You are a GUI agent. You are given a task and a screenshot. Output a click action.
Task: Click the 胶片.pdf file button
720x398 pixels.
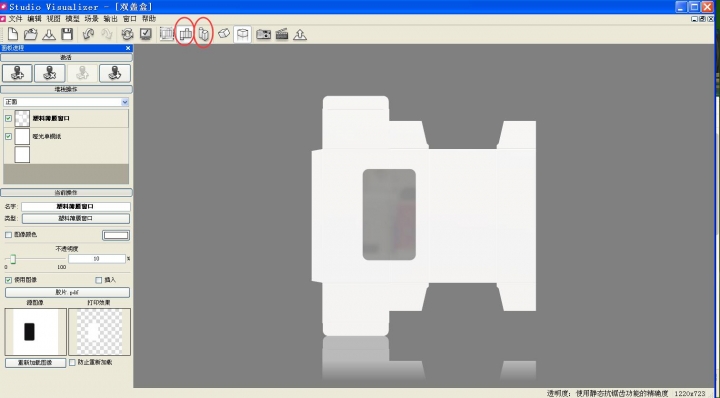68,292
